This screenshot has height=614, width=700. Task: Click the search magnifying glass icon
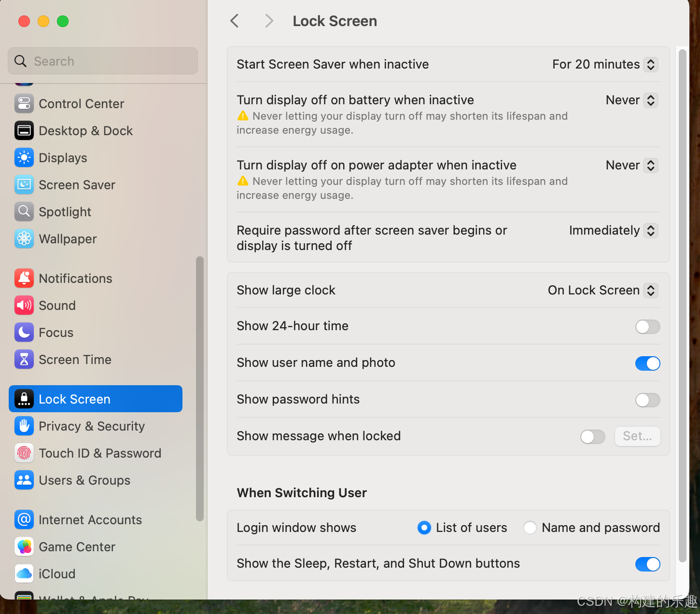point(21,61)
